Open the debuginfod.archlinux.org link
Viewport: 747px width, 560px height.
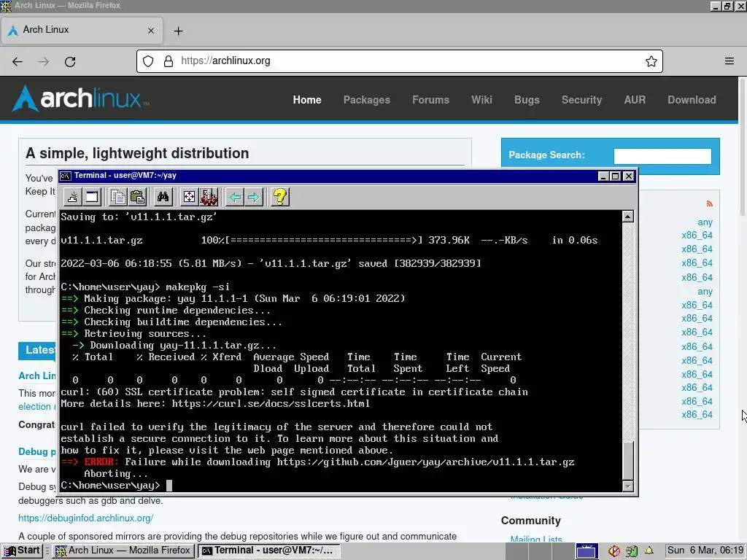[x=86, y=518]
